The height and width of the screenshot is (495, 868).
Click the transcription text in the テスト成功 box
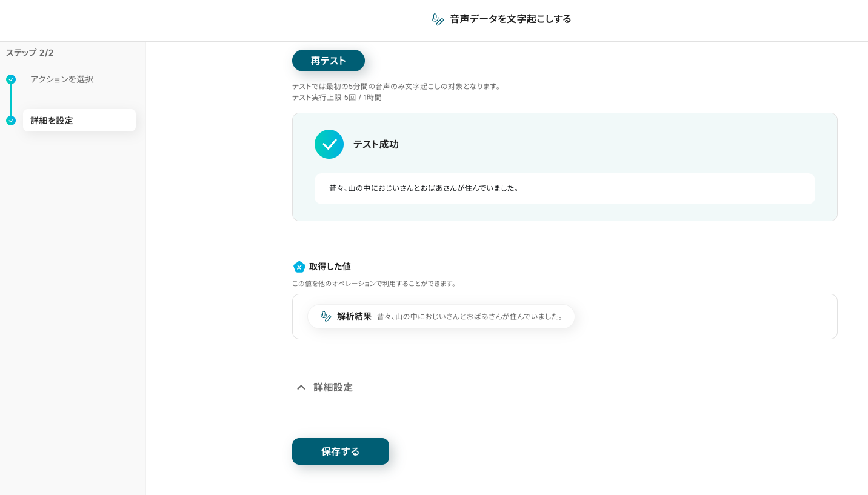point(424,188)
